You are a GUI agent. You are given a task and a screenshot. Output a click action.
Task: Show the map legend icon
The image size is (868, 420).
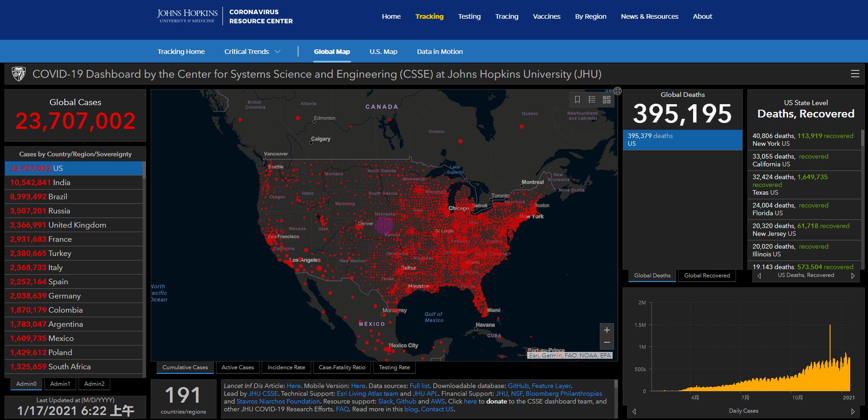click(592, 100)
